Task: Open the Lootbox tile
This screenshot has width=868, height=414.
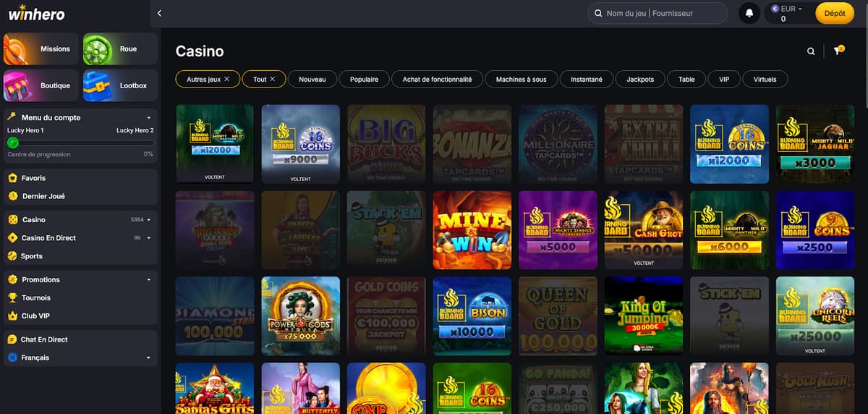Action: click(120, 85)
